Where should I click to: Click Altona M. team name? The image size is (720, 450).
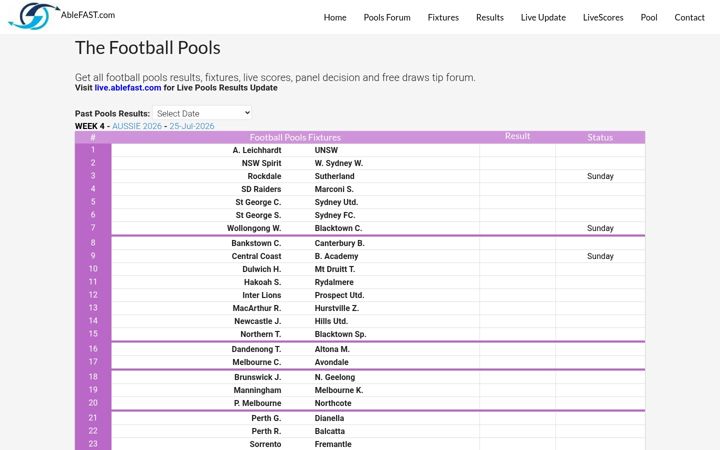332,349
